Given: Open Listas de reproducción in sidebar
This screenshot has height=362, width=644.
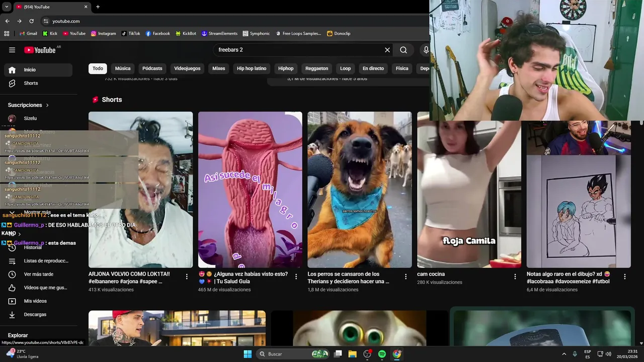Looking at the screenshot, I should (x=38, y=261).
